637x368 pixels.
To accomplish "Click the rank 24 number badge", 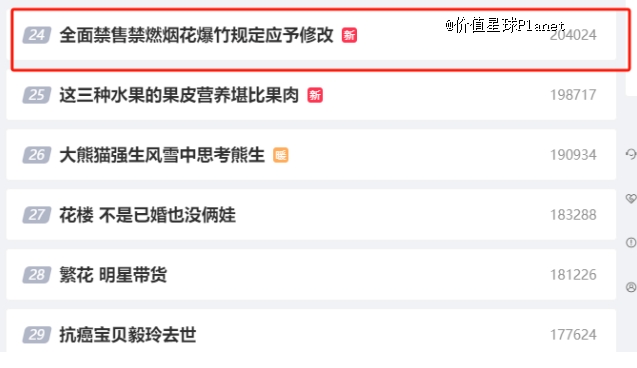I will [x=37, y=35].
